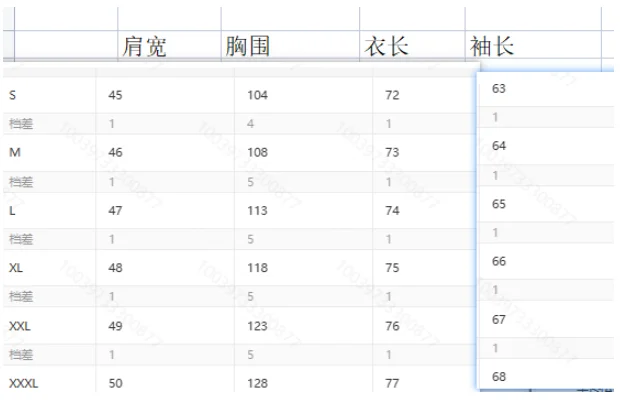Click shoulder width value 49
Screen dimensions: 621x402
point(115,326)
